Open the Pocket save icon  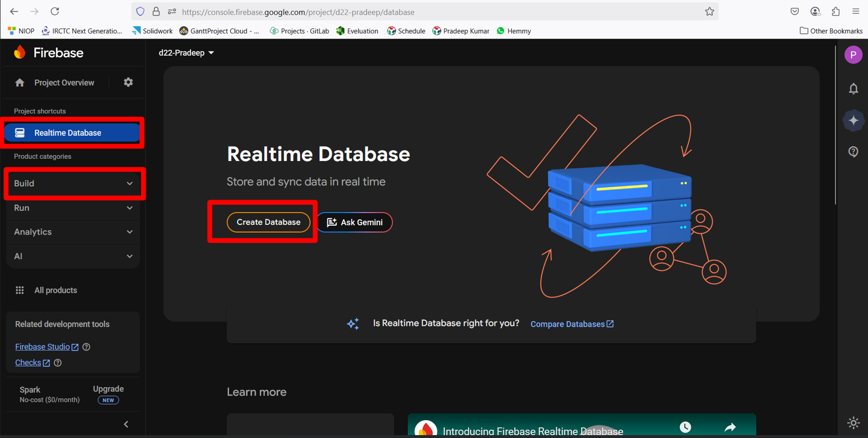tap(794, 12)
